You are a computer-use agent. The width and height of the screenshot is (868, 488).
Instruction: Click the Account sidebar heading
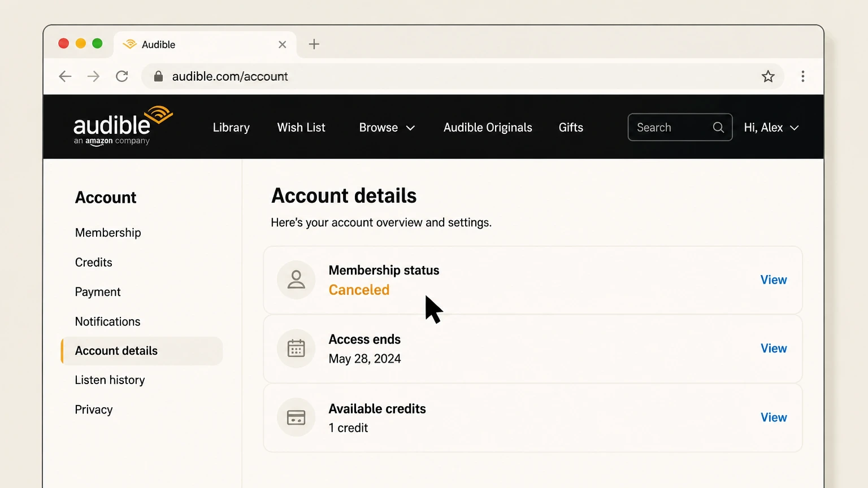click(x=106, y=197)
